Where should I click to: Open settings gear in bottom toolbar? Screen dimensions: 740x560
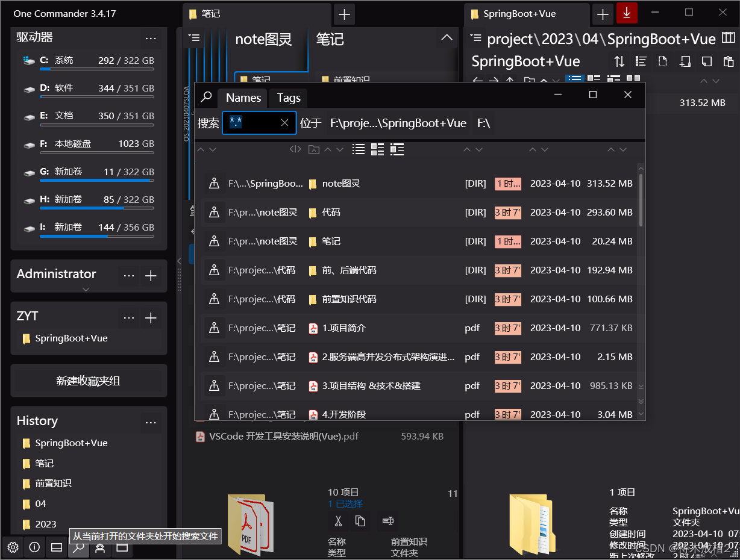pos(13,547)
